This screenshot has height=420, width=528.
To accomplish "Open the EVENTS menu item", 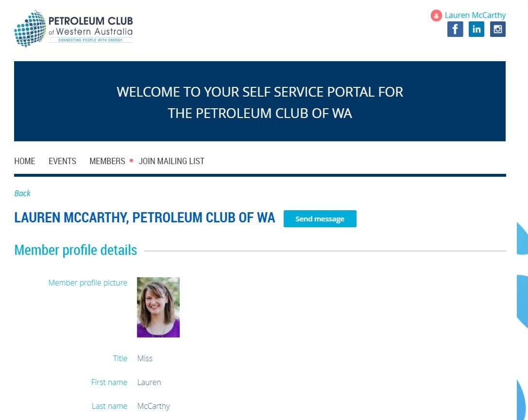I will tap(62, 161).
